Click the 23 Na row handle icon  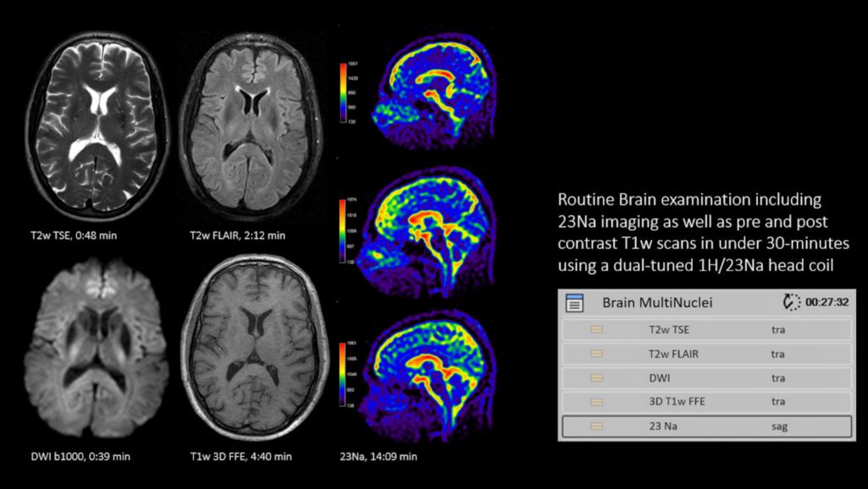(x=597, y=426)
